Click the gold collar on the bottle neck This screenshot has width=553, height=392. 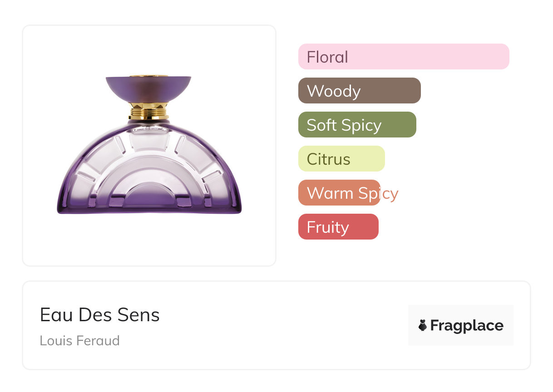coord(148,111)
